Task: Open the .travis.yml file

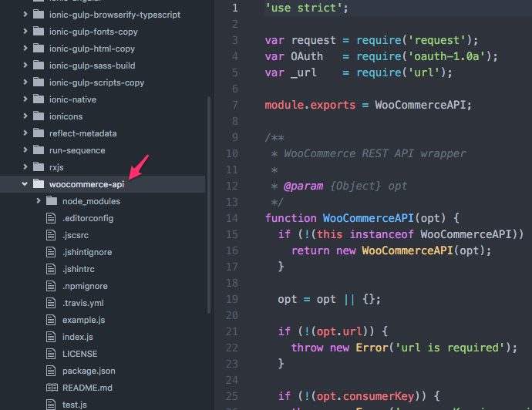Action: [83, 303]
